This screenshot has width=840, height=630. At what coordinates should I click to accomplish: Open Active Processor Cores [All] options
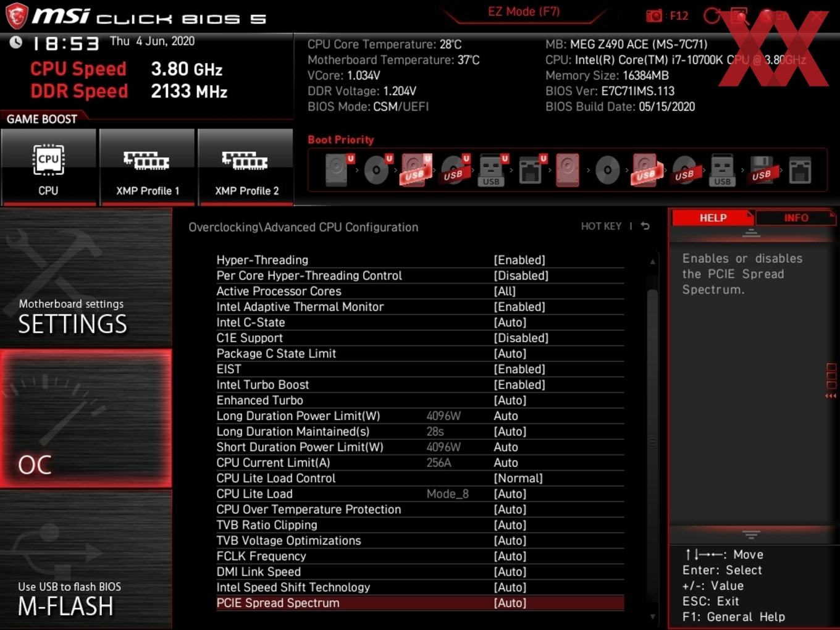tap(505, 291)
